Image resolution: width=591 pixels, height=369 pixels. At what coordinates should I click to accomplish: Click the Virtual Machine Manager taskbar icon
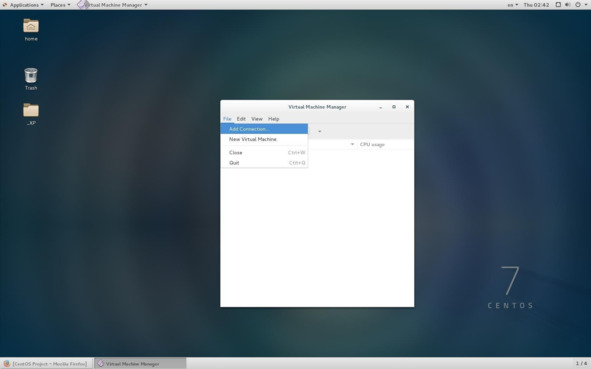[x=101, y=364]
